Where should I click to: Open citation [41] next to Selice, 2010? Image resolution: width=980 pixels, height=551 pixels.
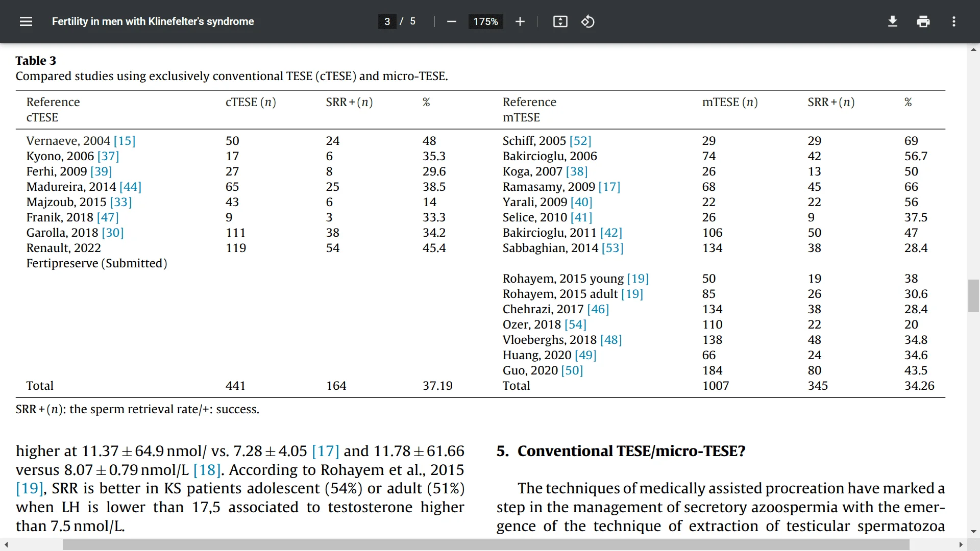(581, 217)
